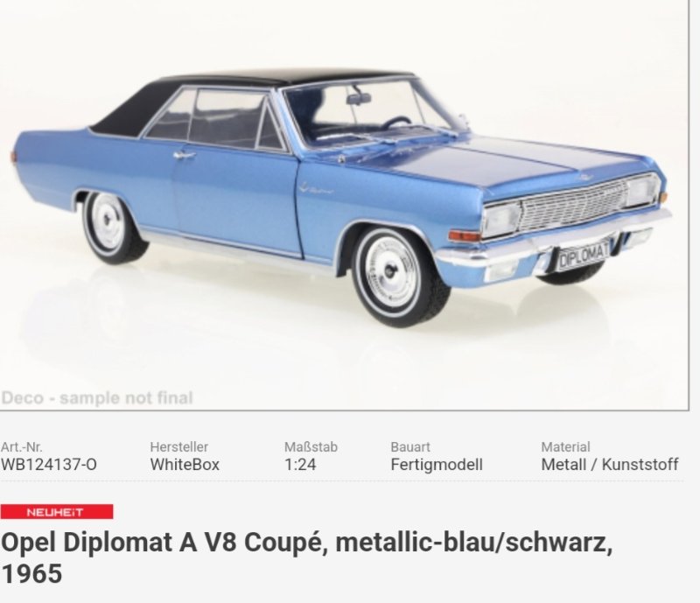This screenshot has width=700, height=603.
Task: Open the Opel Diplomat product title link
Action: (307, 557)
